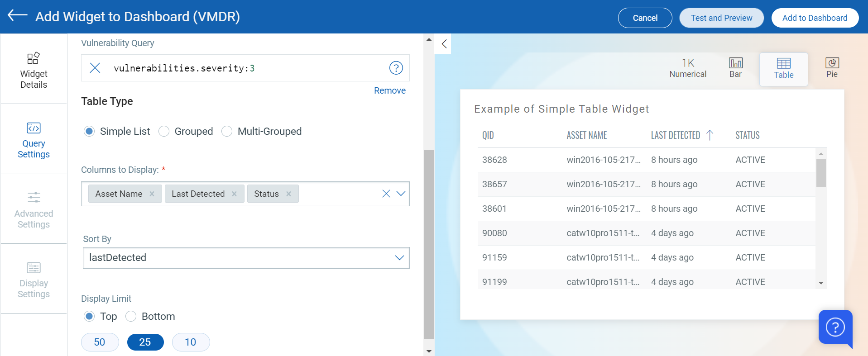The image size is (868, 356).
Task: Open the Advanced Settings section
Action: click(34, 210)
